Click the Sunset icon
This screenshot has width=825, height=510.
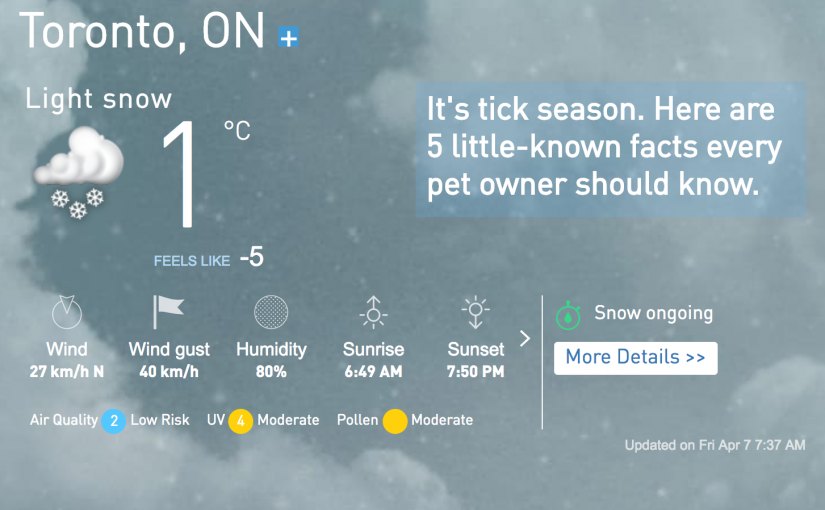click(476, 312)
